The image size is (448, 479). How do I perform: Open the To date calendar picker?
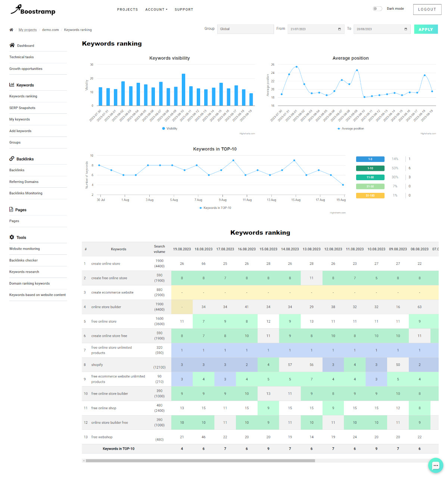point(406,29)
